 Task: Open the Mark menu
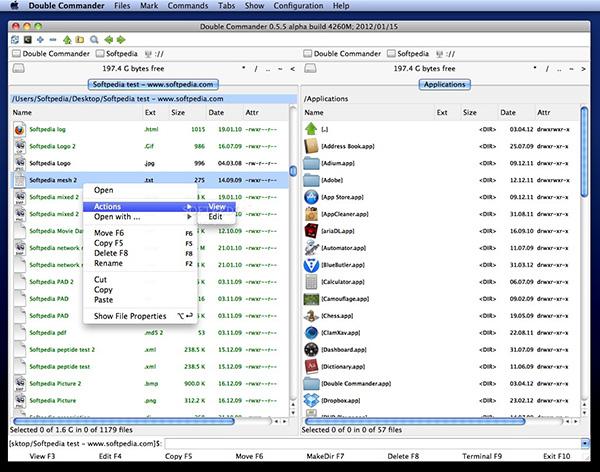149,6
